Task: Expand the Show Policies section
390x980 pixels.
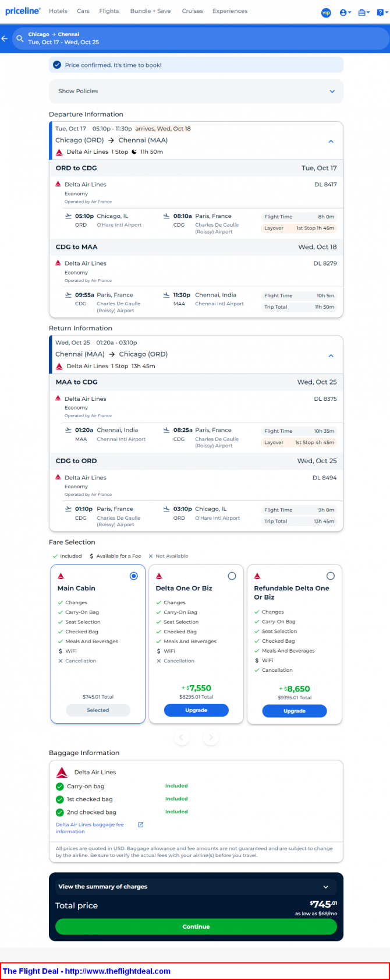Action: (196, 91)
